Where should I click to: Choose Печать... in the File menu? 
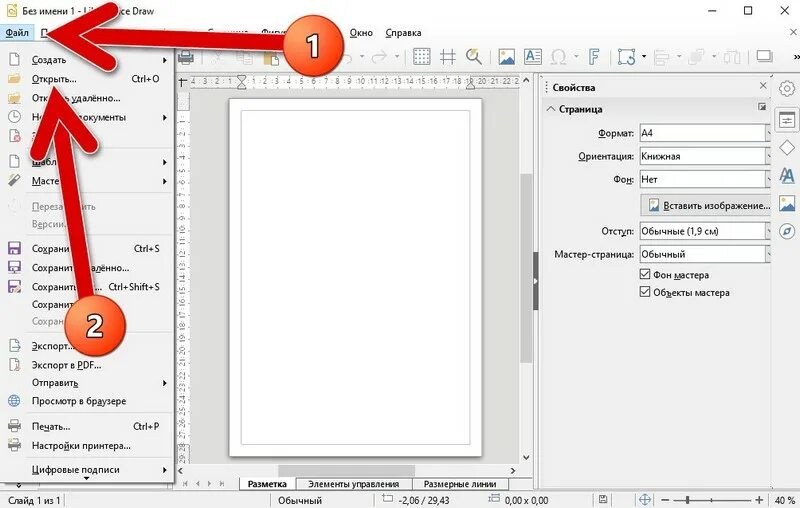[88, 426]
